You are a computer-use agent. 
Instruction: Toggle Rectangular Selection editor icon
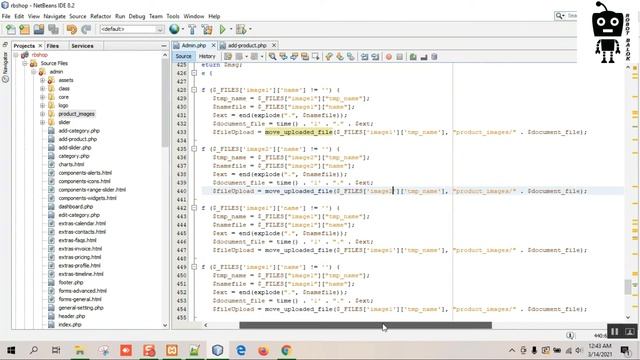[316, 57]
